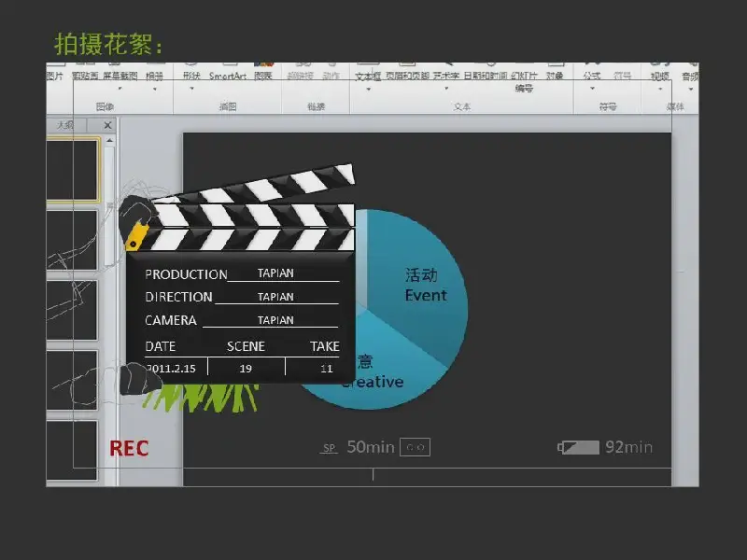Screen dimensions: 747x560
Task: Expand the 形状 dropdown arrow
Action: tap(191, 89)
